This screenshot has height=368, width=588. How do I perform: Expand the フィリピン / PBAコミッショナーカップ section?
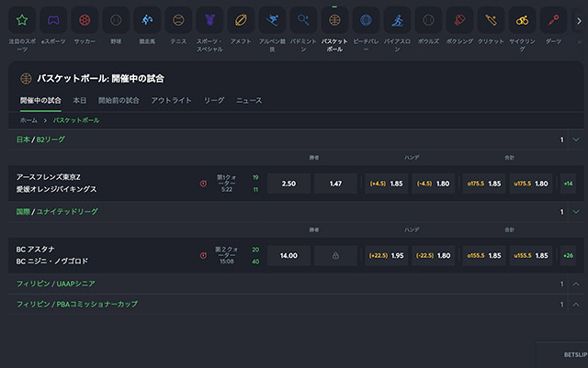pos(576,304)
